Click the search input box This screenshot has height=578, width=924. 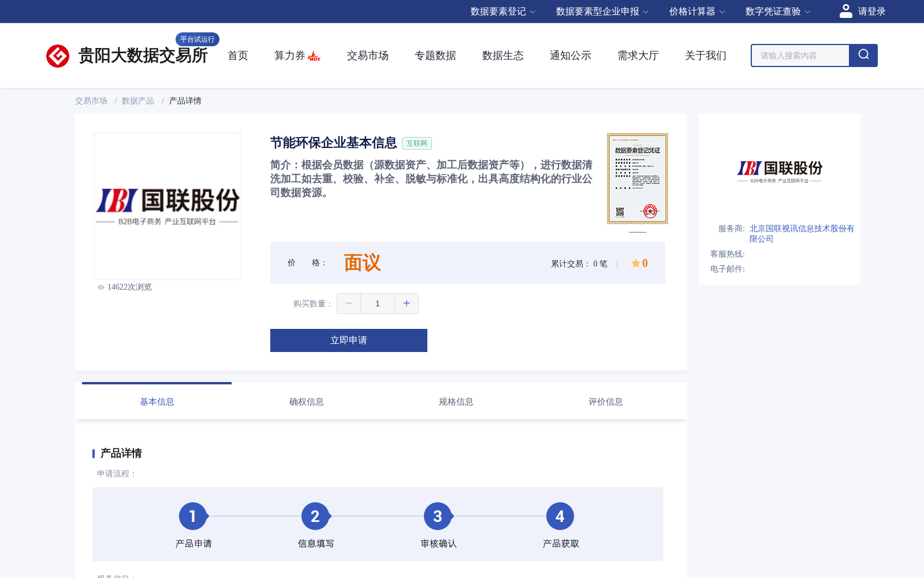pos(800,55)
